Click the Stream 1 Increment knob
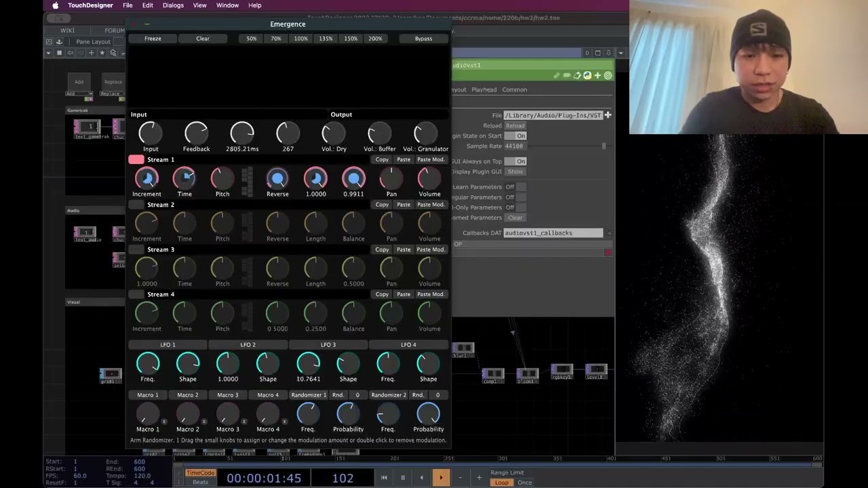This screenshot has height=488, width=868. coord(146,178)
